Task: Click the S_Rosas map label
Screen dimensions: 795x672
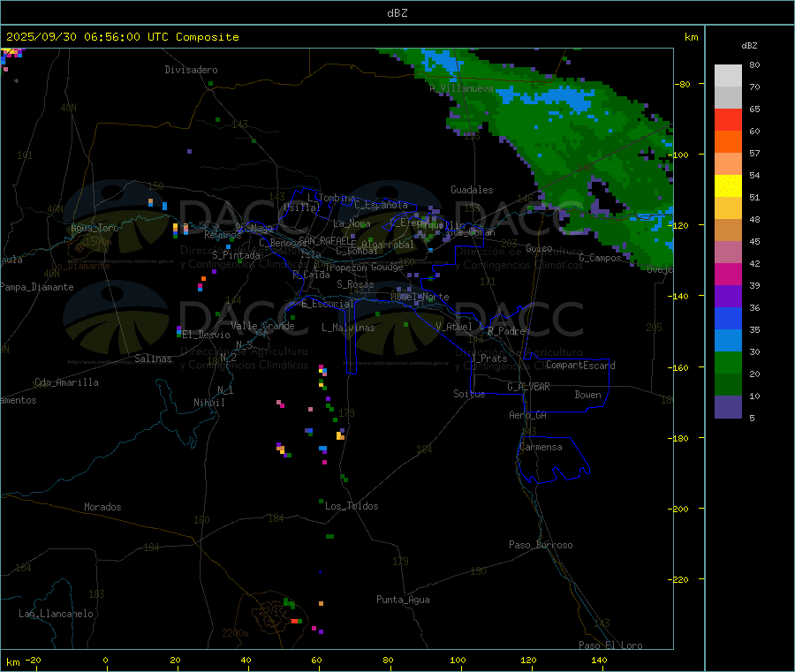Action: pyautogui.click(x=355, y=284)
